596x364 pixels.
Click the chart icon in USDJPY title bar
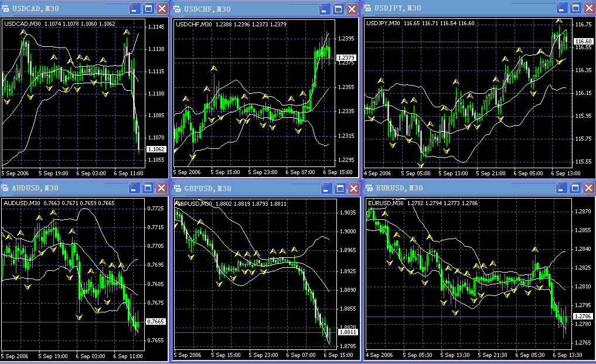(x=367, y=8)
